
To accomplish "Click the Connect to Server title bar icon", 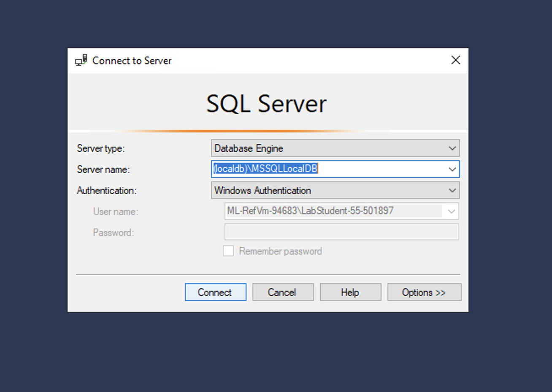I will click(x=81, y=60).
